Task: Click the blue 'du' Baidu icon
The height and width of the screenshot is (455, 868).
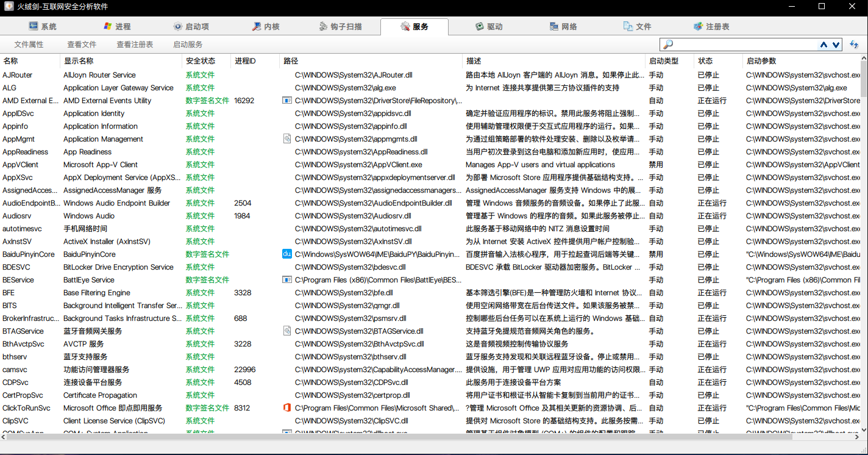Action: (x=287, y=254)
